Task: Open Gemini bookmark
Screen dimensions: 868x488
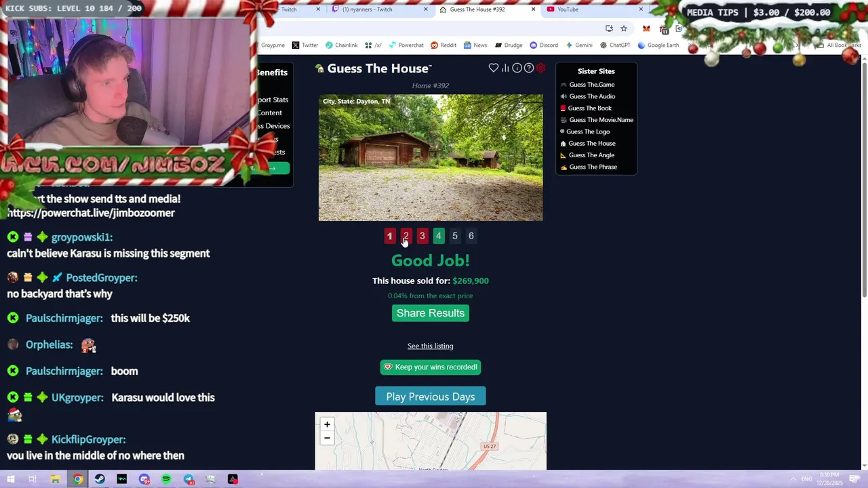Action: click(x=578, y=45)
